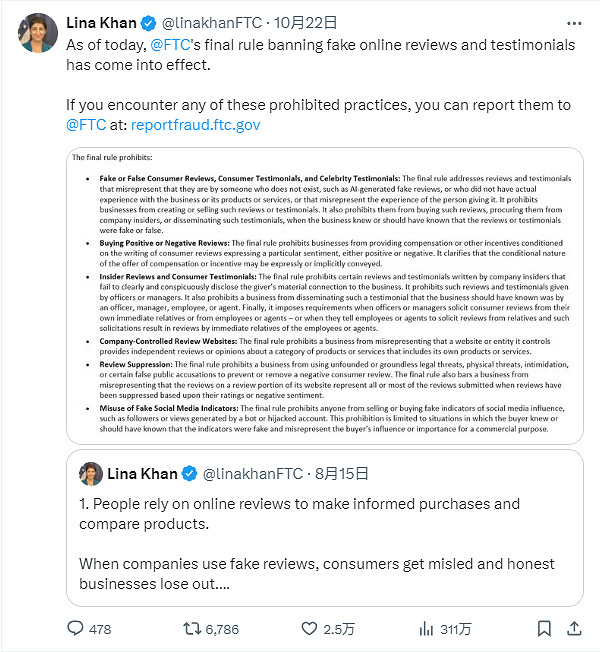Like the tweet with the heart icon
Viewport: 600px width, 652px height.
[x=312, y=629]
